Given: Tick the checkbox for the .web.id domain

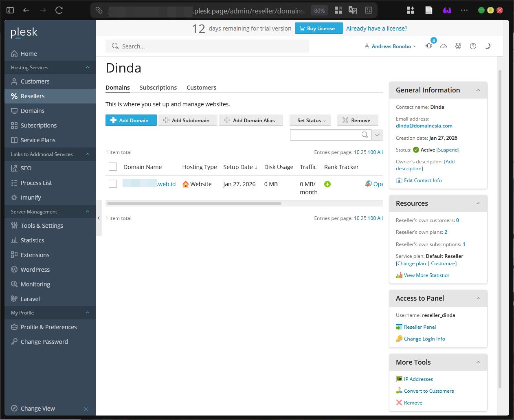Looking at the screenshot, I should click(x=113, y=184).
